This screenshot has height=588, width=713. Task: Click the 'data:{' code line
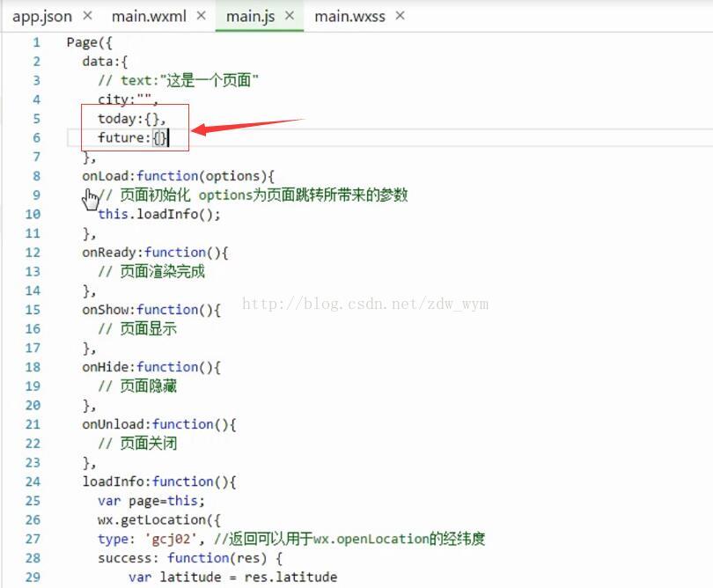105,62
